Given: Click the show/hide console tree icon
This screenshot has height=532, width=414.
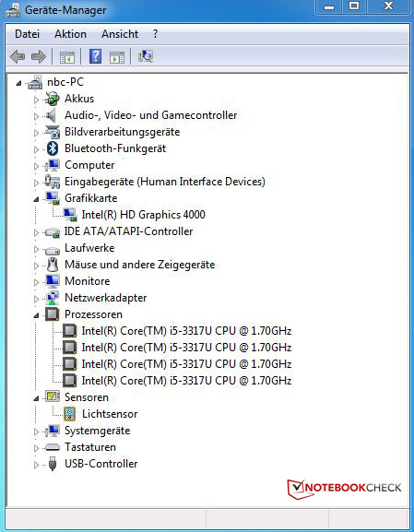Looking at the screenshot, I should pos(67,57).
